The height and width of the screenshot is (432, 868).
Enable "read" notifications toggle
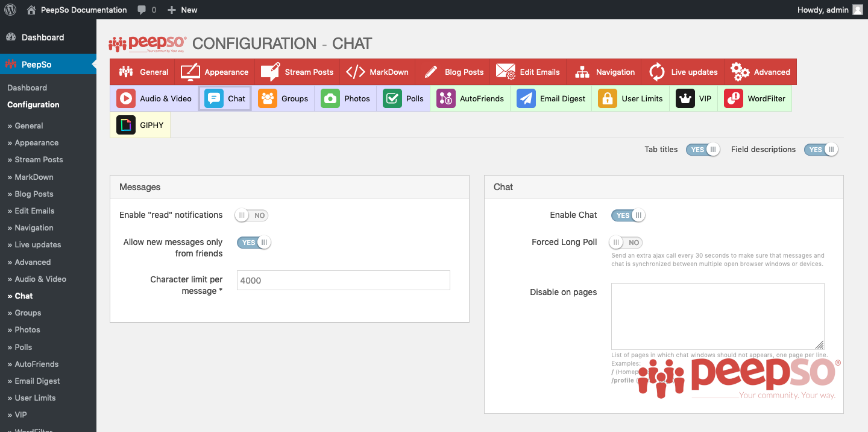coord(251,215)
